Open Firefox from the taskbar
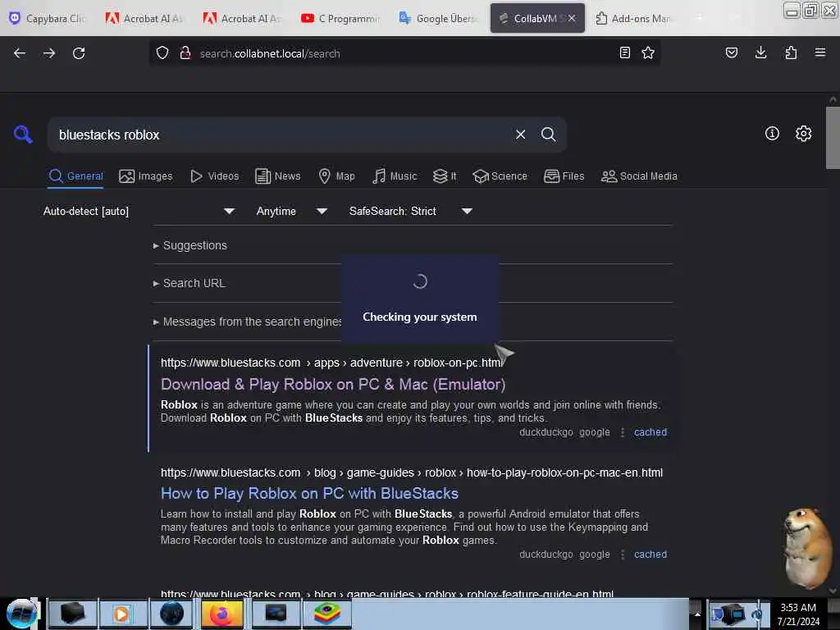840x630 pixels. (221, 614)
